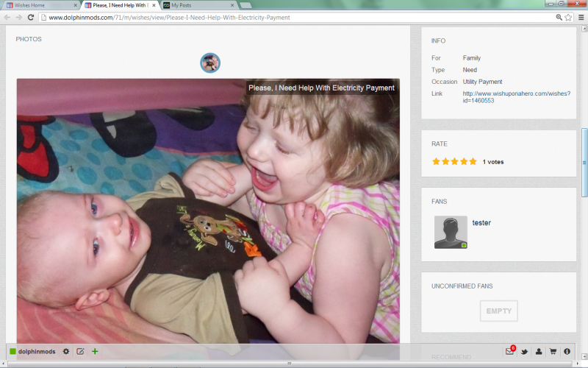588x368 pixels.
Task: Rate three stars in the Rate box
Action: [454, 161]
